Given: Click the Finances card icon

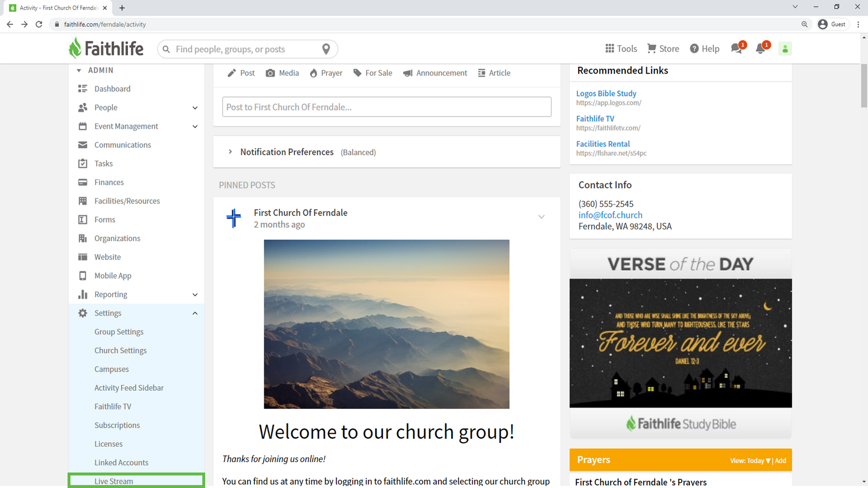Looking at the screenshot, I should 83,182.
